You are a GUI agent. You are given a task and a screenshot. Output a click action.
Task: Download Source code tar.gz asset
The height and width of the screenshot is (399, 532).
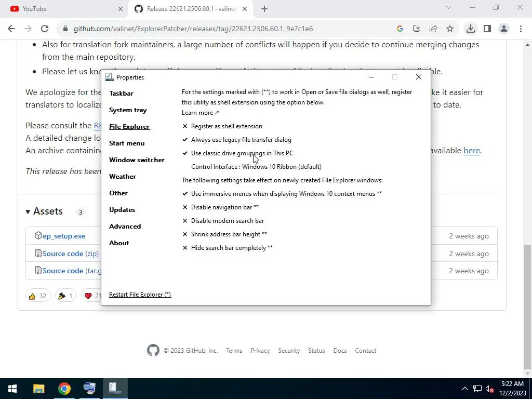pyautogui.click(x=72, y=271)
